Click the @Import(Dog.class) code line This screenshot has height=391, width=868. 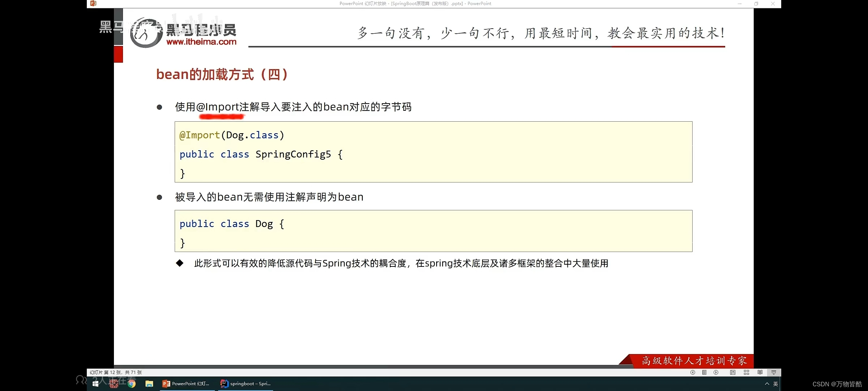[232, 135]
